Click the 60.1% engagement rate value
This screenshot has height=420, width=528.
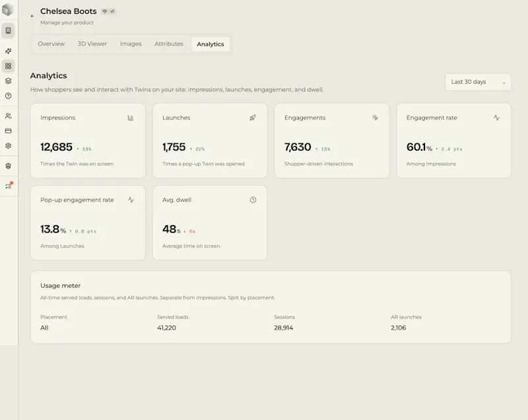coord(419,147)
